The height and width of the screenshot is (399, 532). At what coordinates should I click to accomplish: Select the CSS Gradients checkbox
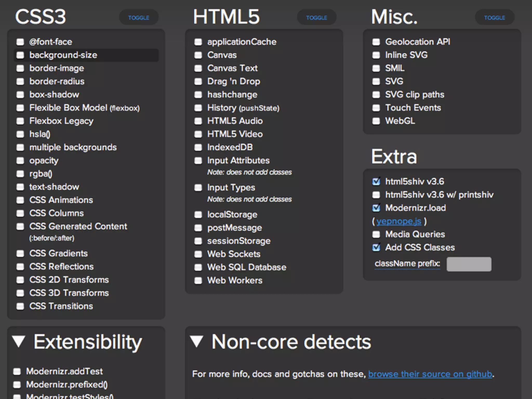pyautogui.click(x=20, y=254)
